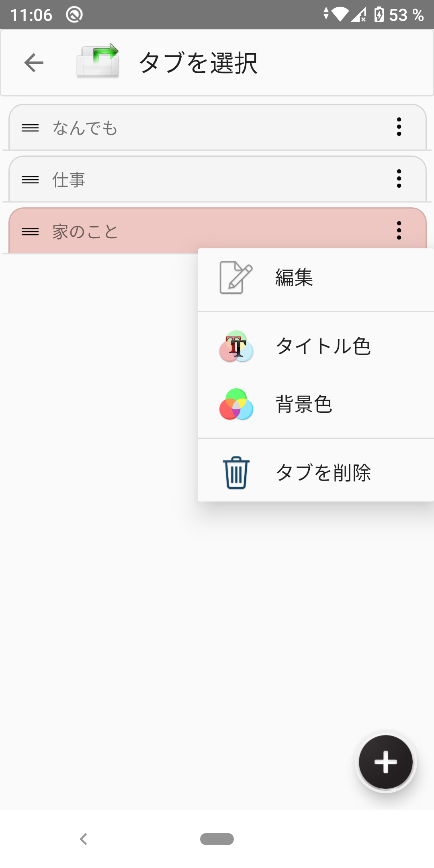
Task: Choose 背景色 from the context menu
Action: click(x=316, y=404)
